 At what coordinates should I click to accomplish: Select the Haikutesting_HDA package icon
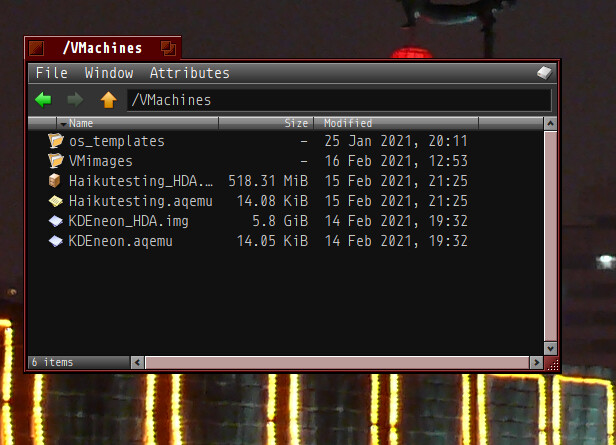(55, 181)
